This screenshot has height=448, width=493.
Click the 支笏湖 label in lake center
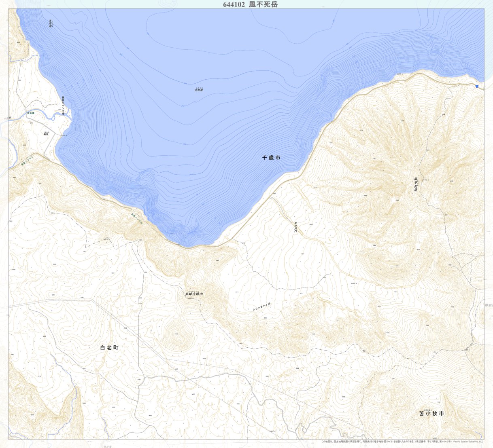pyautogui.click(x=198, y=90)
